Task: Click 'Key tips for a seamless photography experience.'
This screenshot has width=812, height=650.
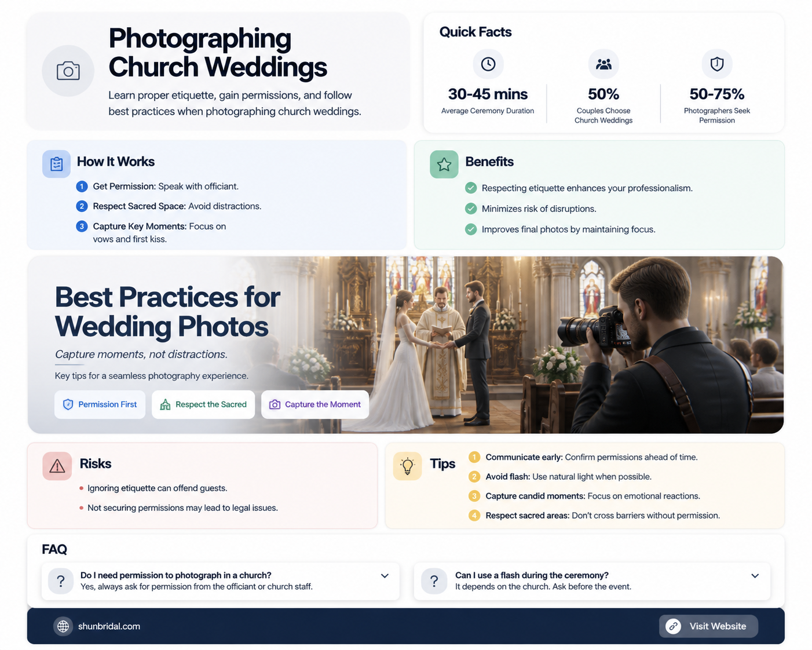Action: pos(152,376)
